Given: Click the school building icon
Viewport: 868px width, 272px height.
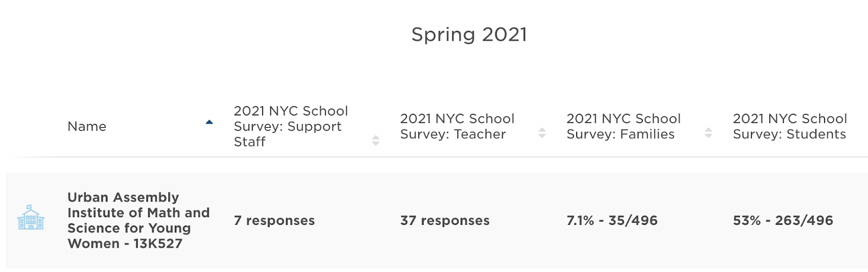Looking at the screenshot, I should [x=31, y=217].
